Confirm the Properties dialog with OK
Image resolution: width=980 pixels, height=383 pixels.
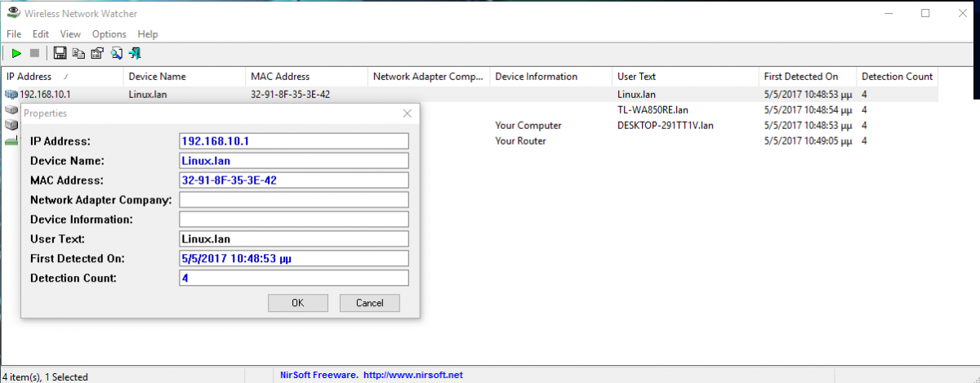pos(298,303)
